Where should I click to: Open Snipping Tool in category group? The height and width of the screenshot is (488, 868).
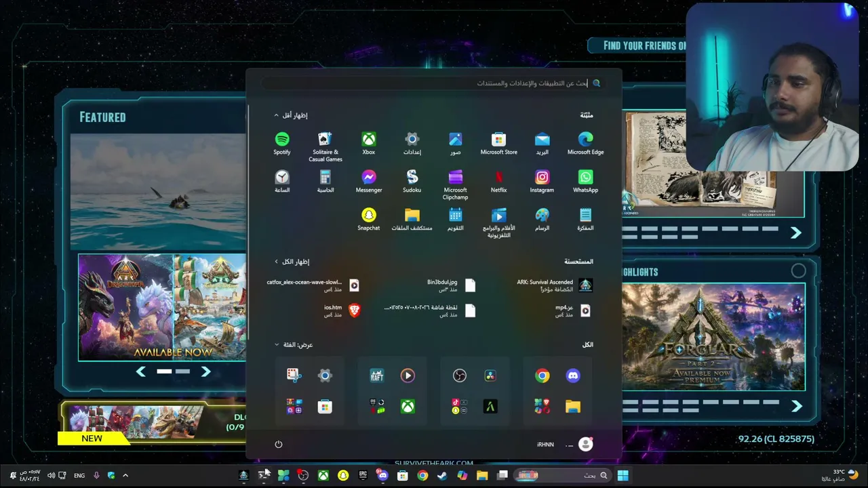click(x=293, y=375)
